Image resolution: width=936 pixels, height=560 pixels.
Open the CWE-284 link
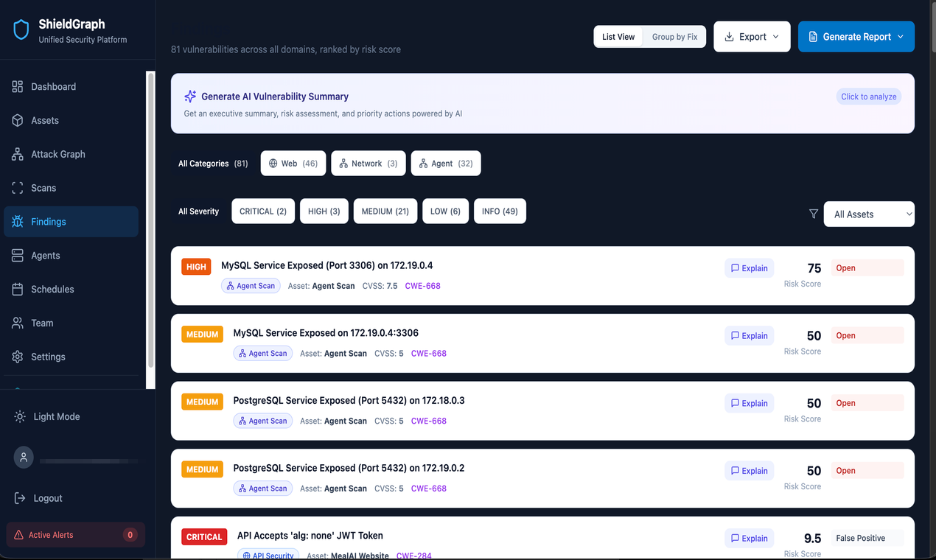tap(413, 556)
